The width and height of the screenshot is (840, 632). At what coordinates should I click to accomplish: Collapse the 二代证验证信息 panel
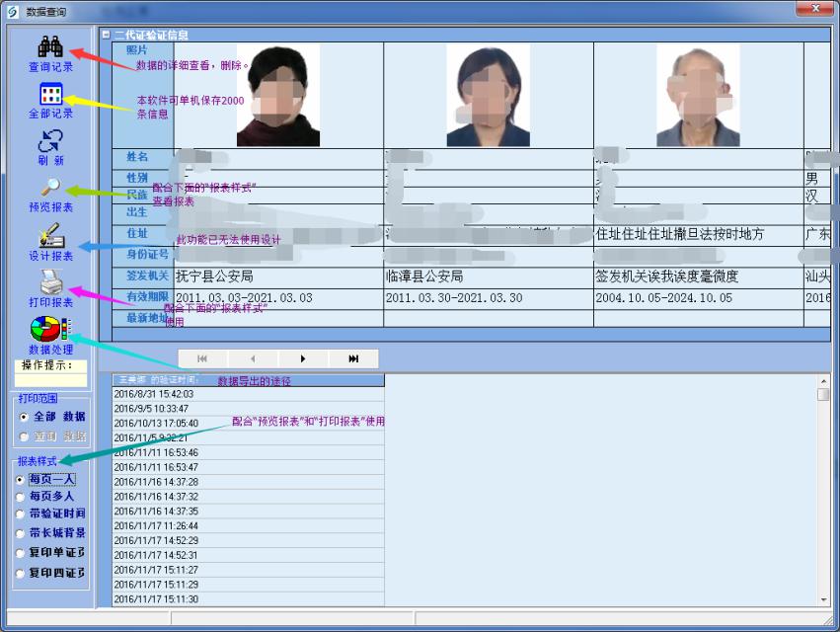click(x=106, y=35)
